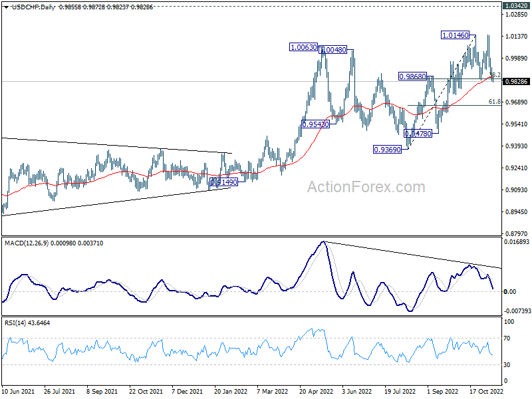Click the 0.96890 price axis value
The image size is (532, 399).
pos(517,102)
